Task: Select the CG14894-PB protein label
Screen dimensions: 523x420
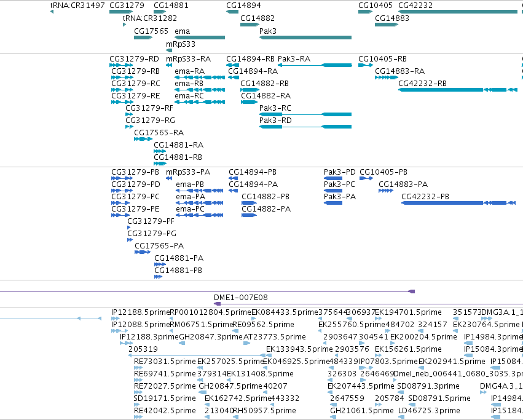Action: (253, 172)
